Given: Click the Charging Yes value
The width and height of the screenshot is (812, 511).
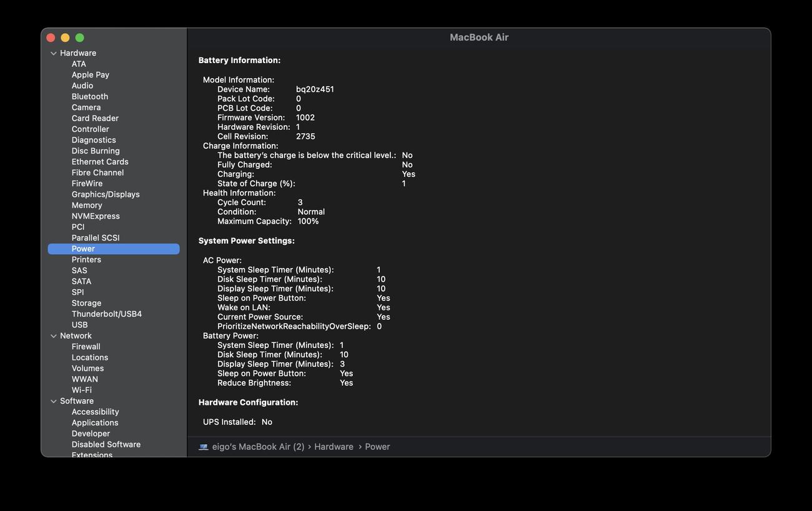Looking at the screenshot, I should [x=408, y=174].
